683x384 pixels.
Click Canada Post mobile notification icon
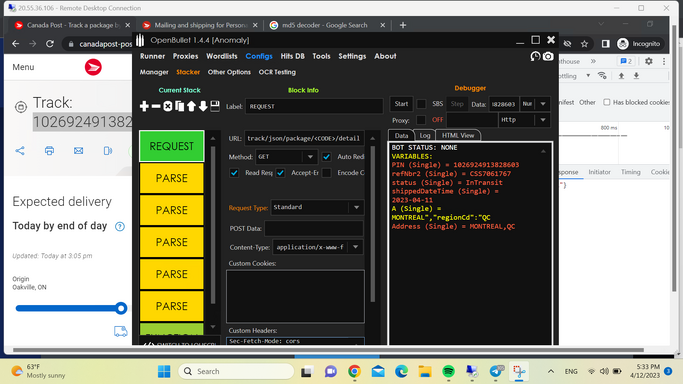click(x=108, y=151)
